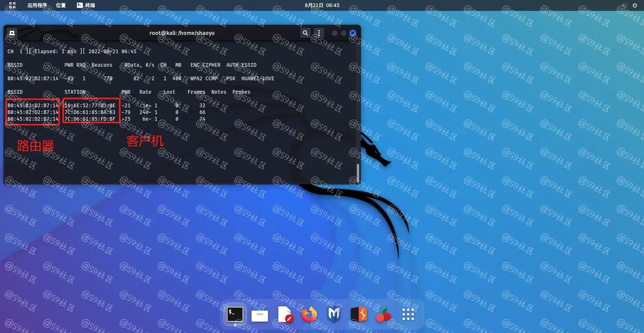This screenshot has width=644, height=333.
Task: Open the Files manager in the dock
Action: [260, 315]
